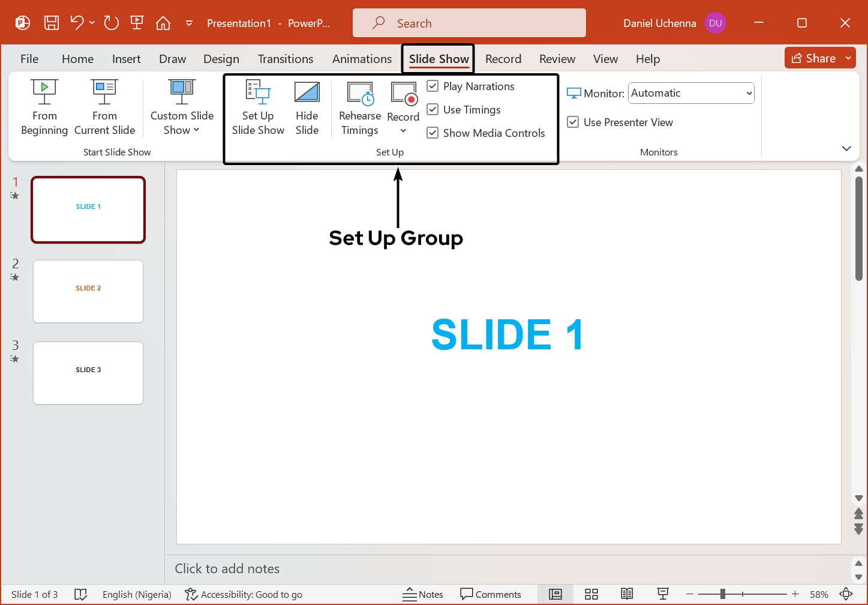The height and width of the screenshot is (605, 868).
Task: Click the Share button
Action: point(813,58)
